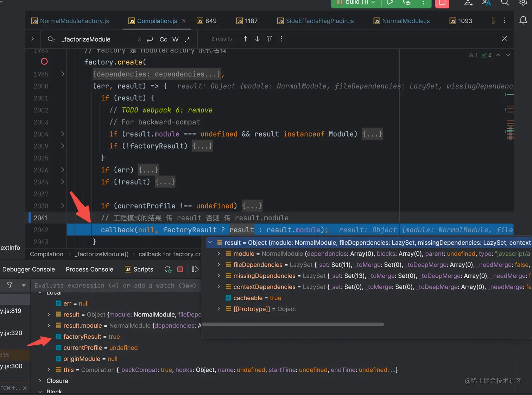Open IDE settings gear icon
Viewport: 532px width, 395px height.
523,3
